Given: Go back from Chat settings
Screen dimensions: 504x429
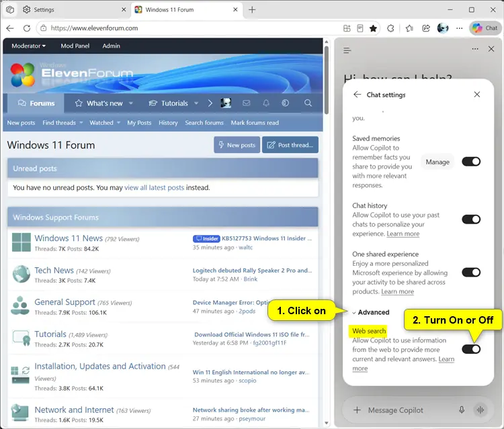Looking at the screenshot, I should click(x=357, y=95).
